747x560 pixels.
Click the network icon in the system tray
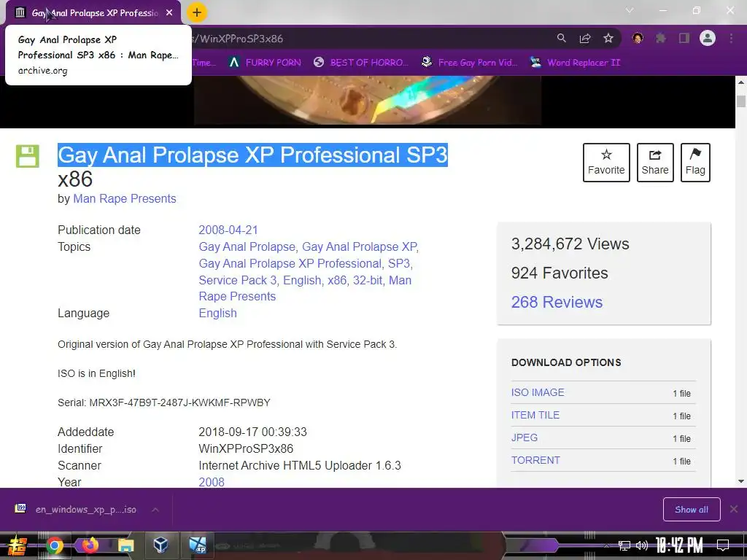(624, 545)
